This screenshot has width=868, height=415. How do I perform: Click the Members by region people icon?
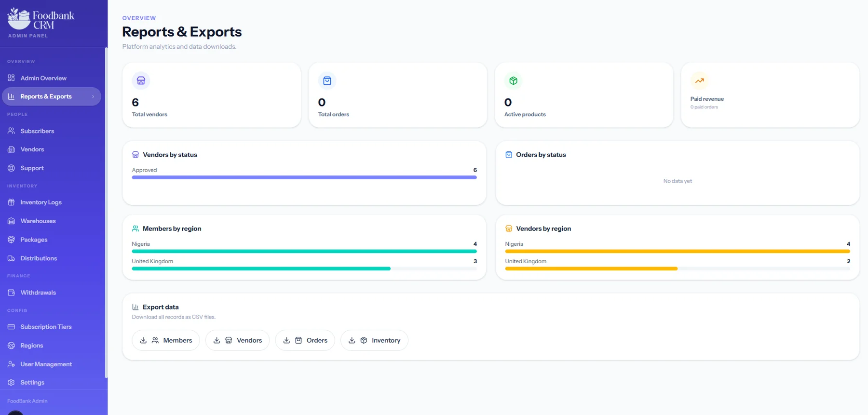(x=136, y=228)
